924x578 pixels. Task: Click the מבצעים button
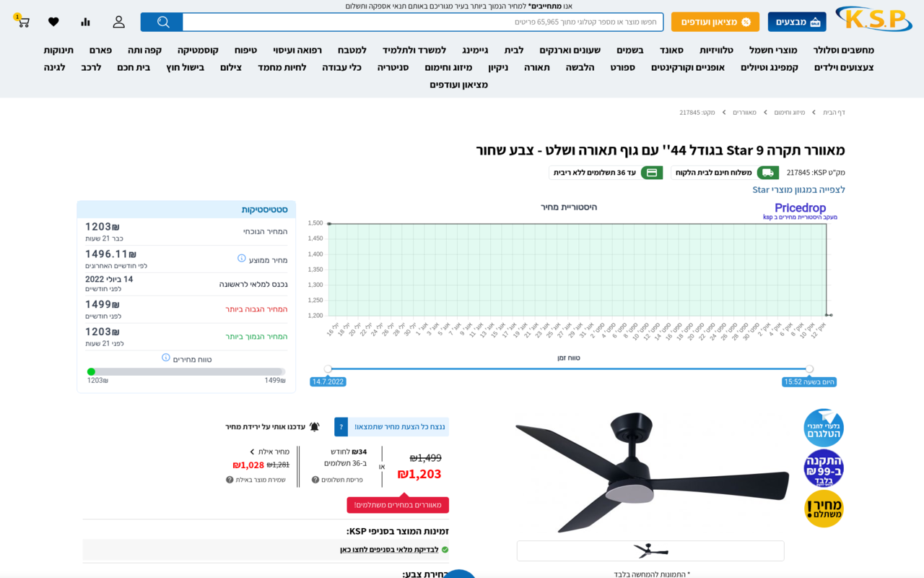[797, 22]
